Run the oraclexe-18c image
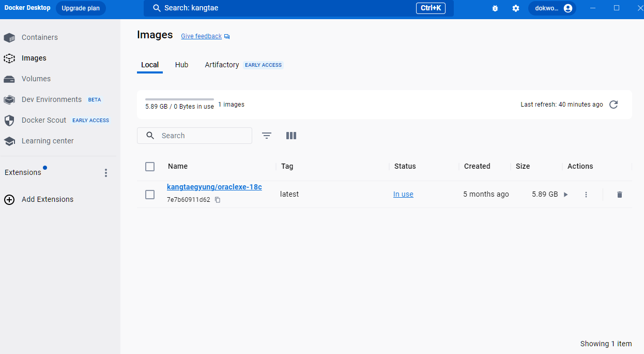 566,195
